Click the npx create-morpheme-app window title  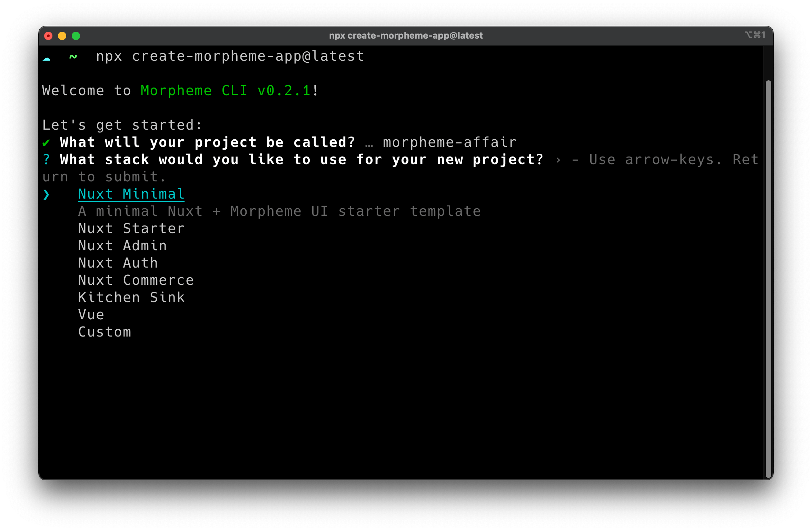pyautogui.click(x=406, y=36)
